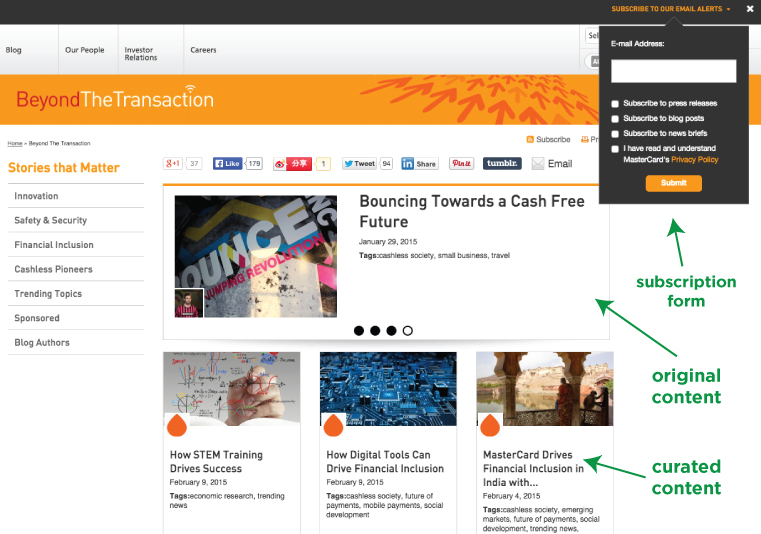Click the Facebook like count 179

(x=254, y=164)
